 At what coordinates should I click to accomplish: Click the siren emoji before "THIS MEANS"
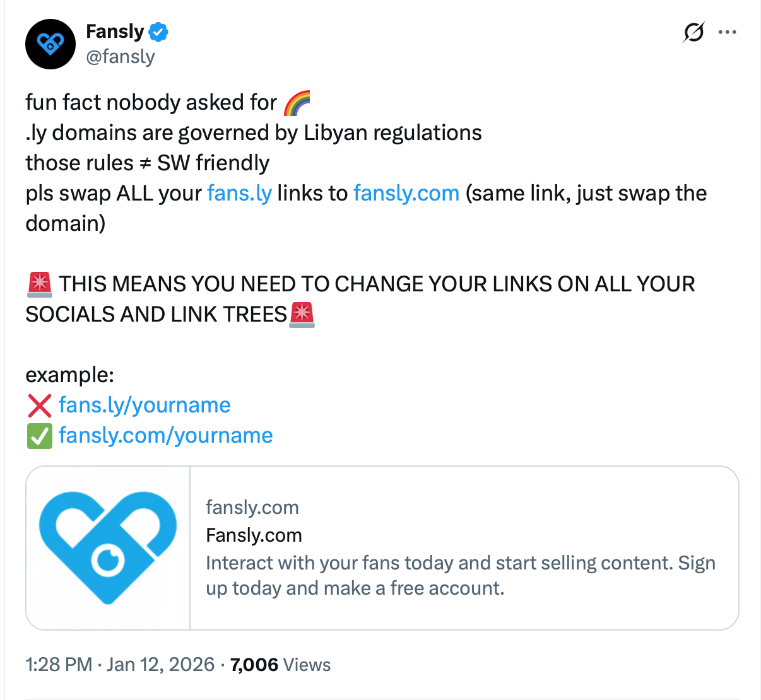tap(39, 284)
